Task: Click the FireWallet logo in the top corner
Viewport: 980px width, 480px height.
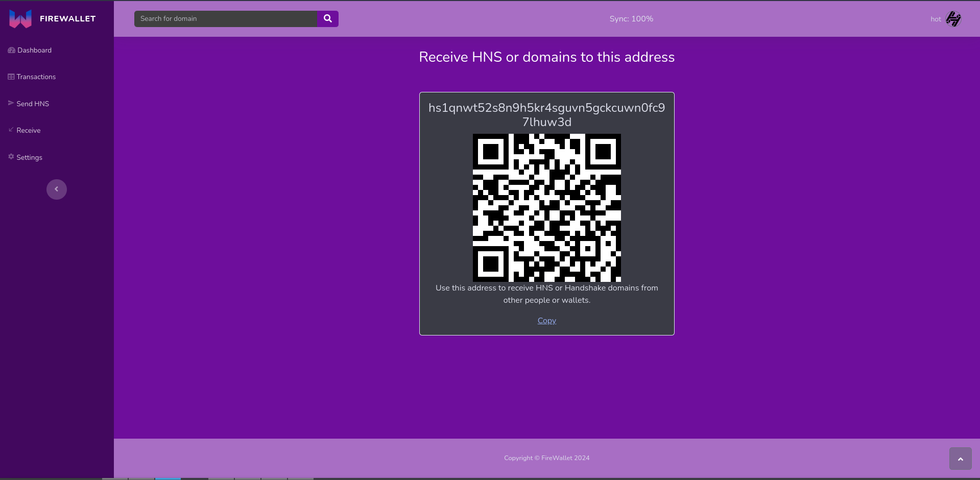Action: 19,18
